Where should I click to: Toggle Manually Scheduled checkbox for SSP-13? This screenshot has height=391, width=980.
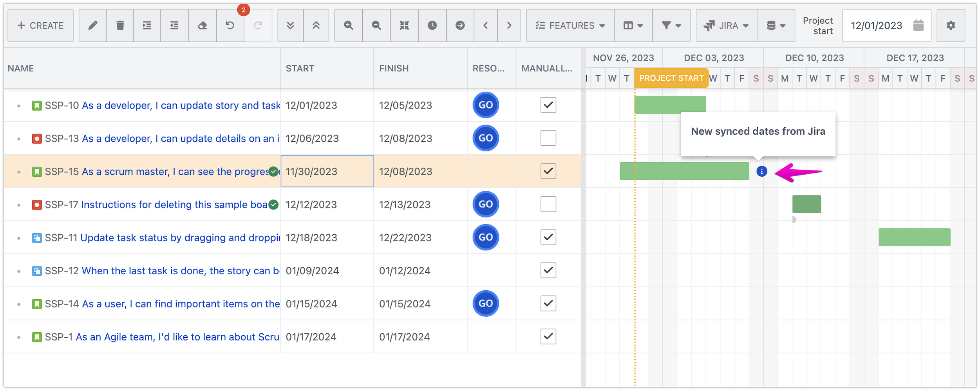[548, 138]
